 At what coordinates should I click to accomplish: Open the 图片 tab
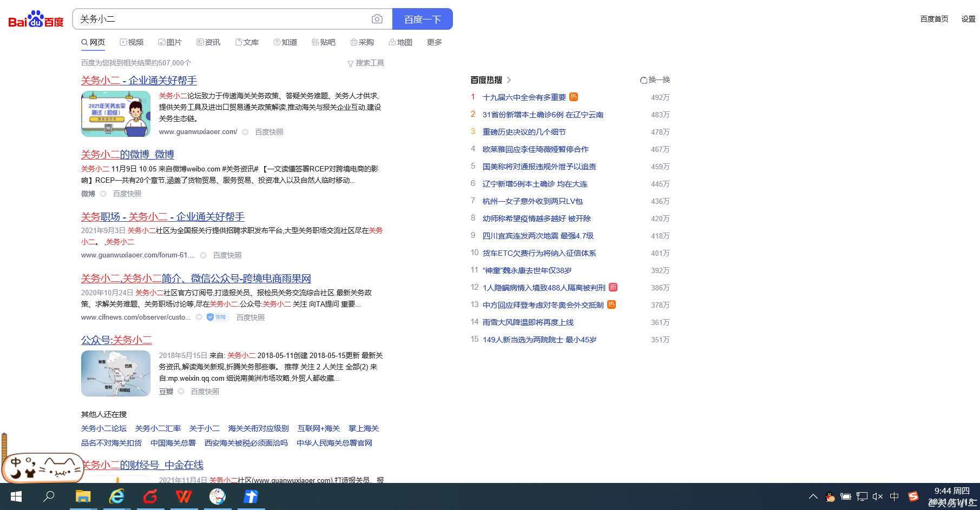coord(170,42)
